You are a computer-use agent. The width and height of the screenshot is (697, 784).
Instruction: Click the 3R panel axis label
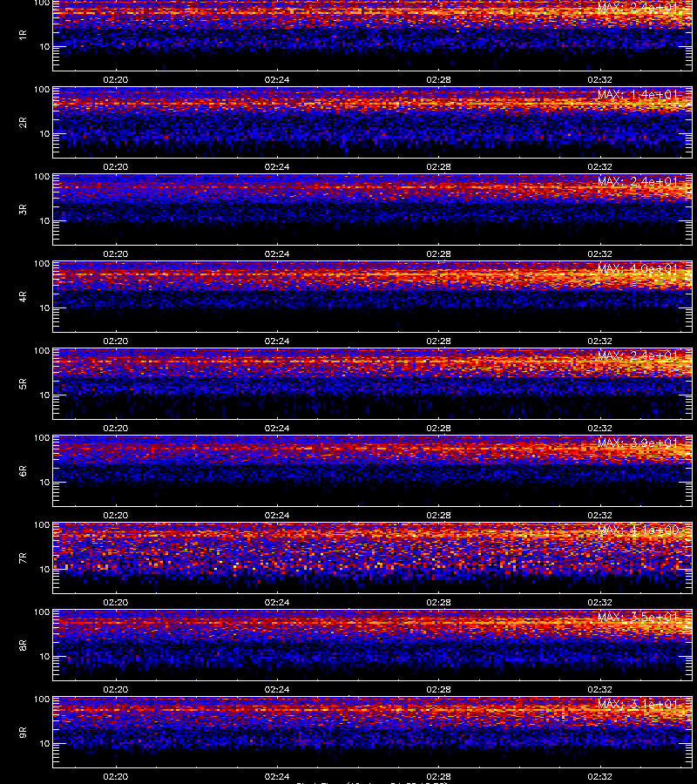23,209
